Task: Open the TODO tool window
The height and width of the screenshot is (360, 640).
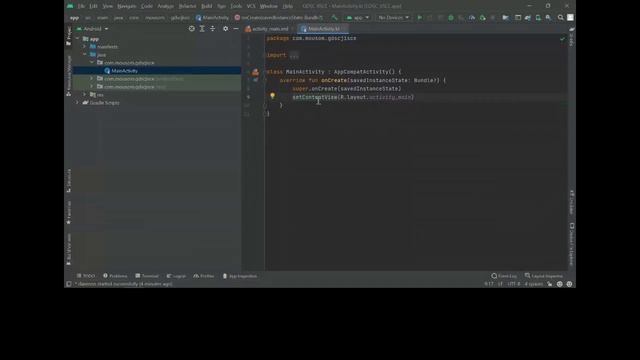Action: click(x=86, y=276)
